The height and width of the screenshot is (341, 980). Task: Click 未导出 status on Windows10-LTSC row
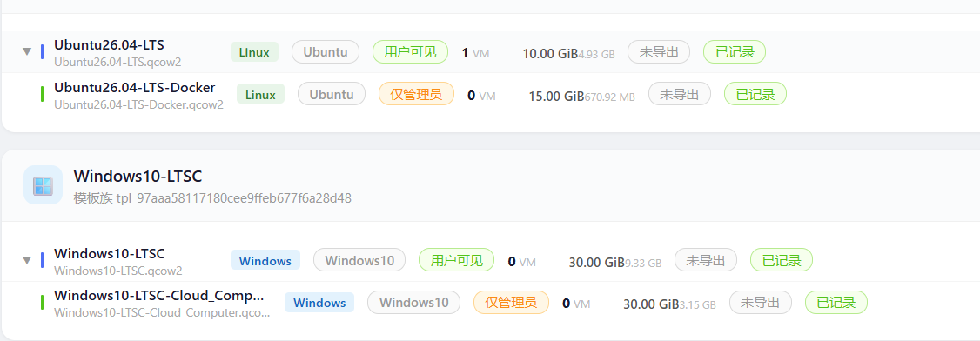point(706,260)
